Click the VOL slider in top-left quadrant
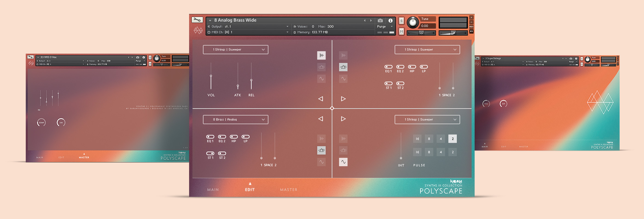Image resolution: width=644 pixels, height=219 pixels. click(211, 76)
